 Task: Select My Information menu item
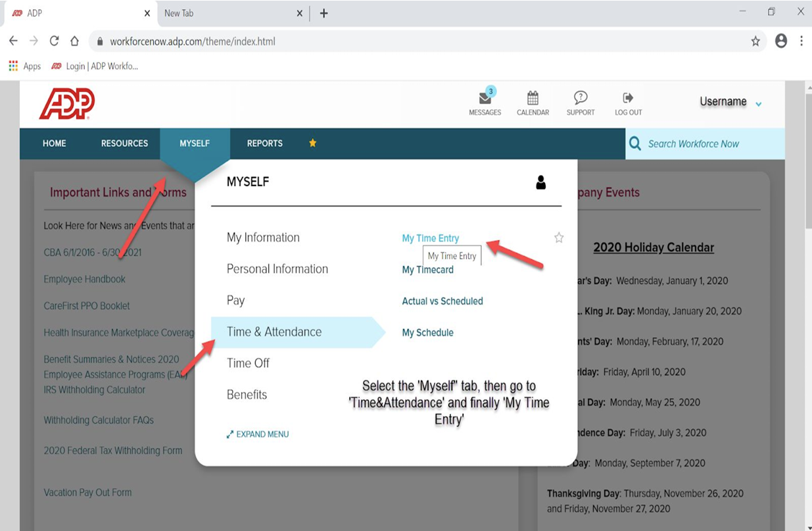point(263,238)
